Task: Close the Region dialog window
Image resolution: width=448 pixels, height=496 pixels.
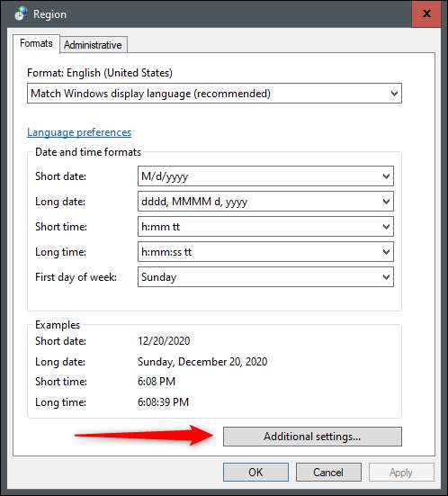Action: (426, 14)
